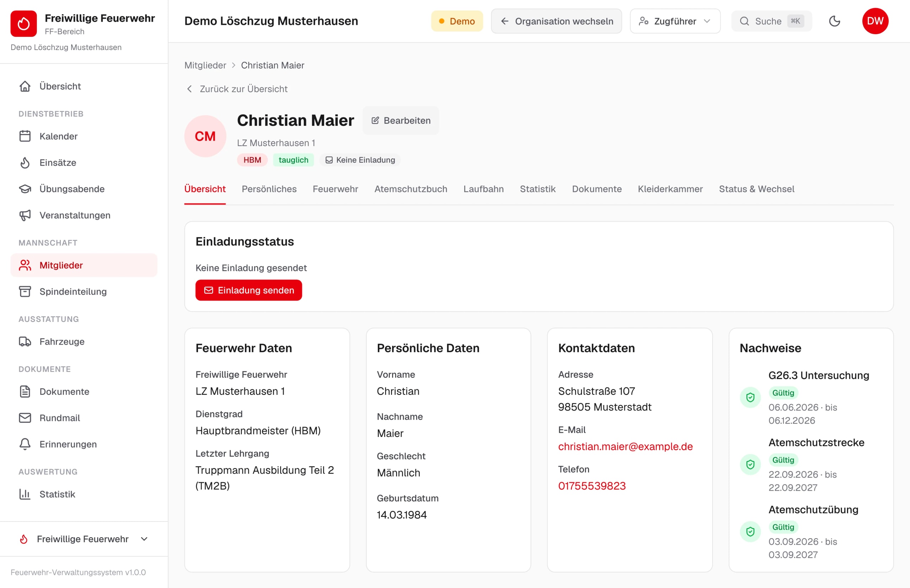The height and width of the screenshot is (588, 910).
Task: Click the Spindeinteilung archive icon
Action: click(x=25, y=292)
